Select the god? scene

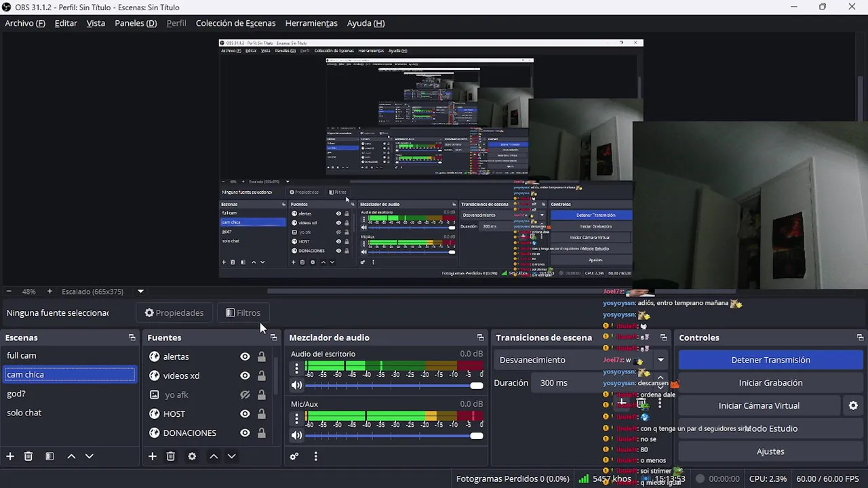coord(69,393)
